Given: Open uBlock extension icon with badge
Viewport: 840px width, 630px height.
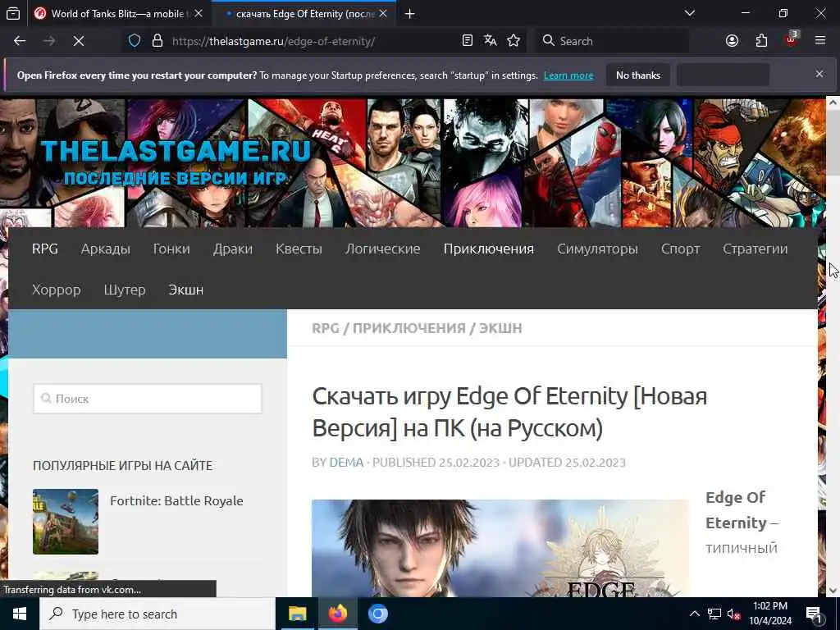Looking at the screenshot, I should (x=792, y=39).
